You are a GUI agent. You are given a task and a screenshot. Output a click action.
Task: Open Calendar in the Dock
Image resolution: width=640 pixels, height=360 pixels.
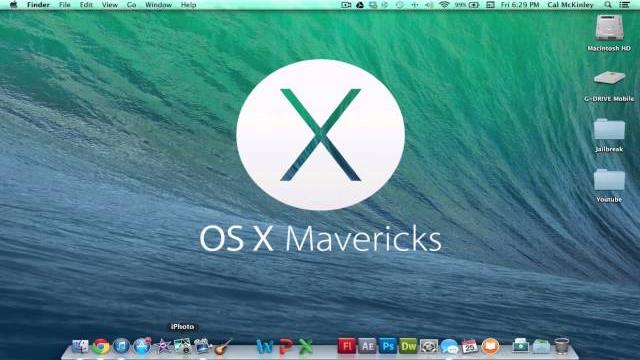(x=469, y=346)
